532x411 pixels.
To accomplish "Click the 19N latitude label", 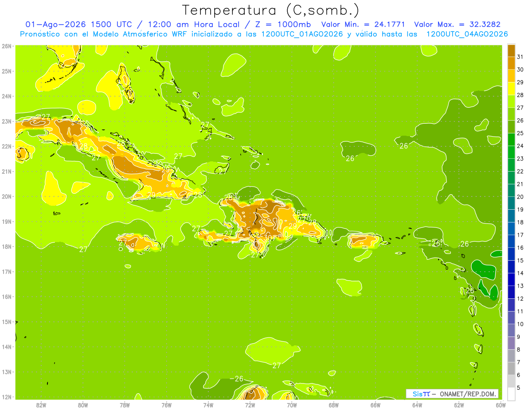I will (6, 221).
